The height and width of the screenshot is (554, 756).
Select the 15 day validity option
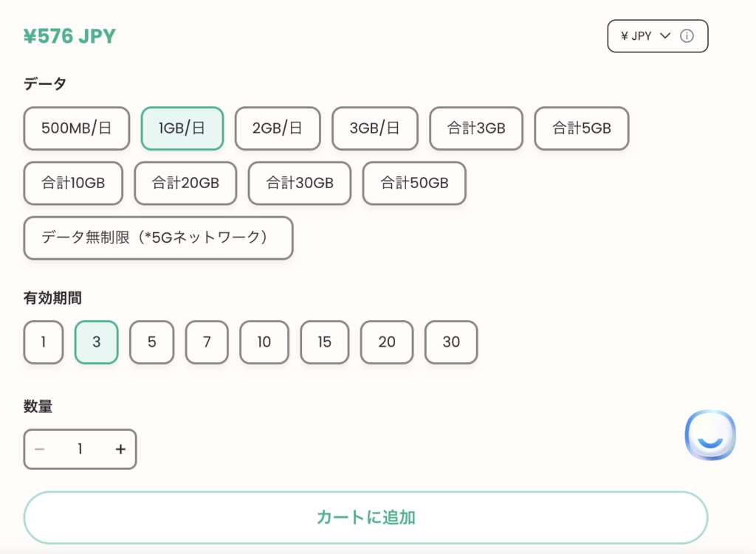(325, 342)
